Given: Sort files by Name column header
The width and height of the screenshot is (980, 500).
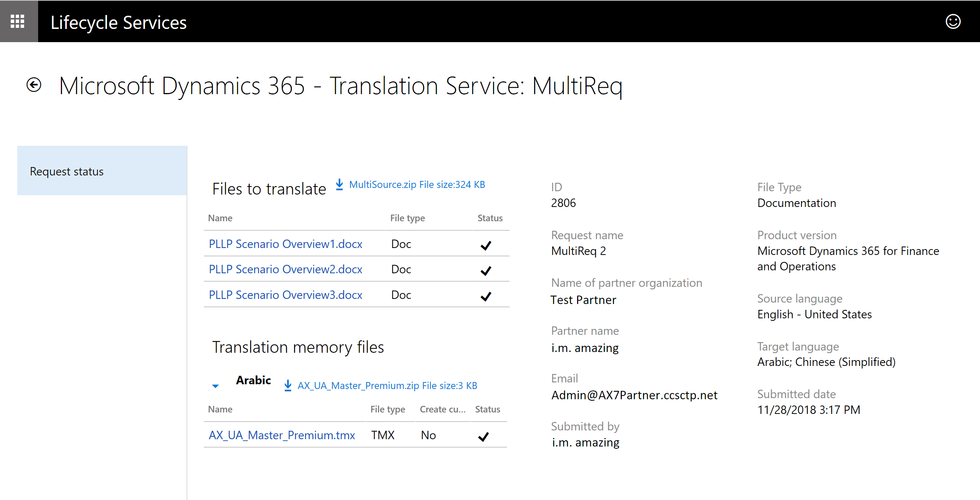Looking at the screenshot, I should pyautogui.click(x=220, y=218).
